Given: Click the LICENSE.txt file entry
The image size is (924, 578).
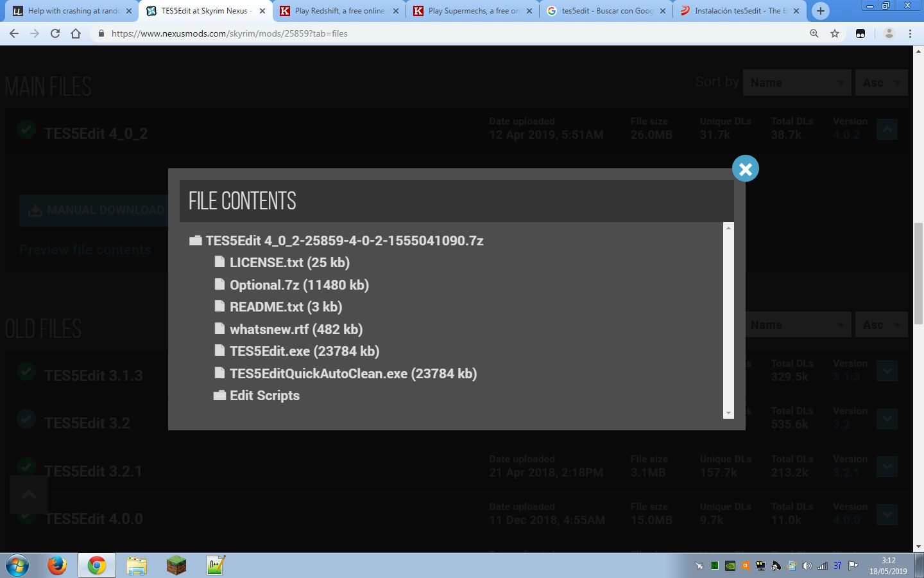Looking at the screenshot, I should tap(282, 263).
